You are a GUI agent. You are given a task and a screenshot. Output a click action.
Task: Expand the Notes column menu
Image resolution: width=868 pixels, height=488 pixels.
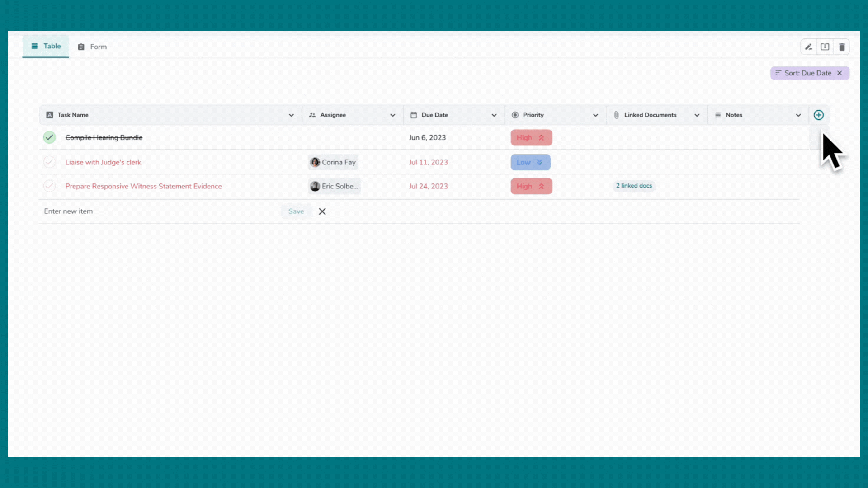[x=799, y=115]
